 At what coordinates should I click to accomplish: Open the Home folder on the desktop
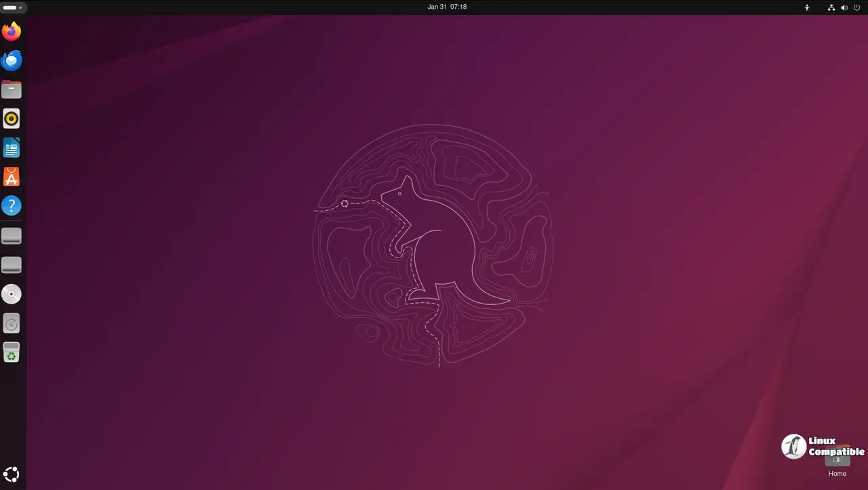(x=837, y=454)
